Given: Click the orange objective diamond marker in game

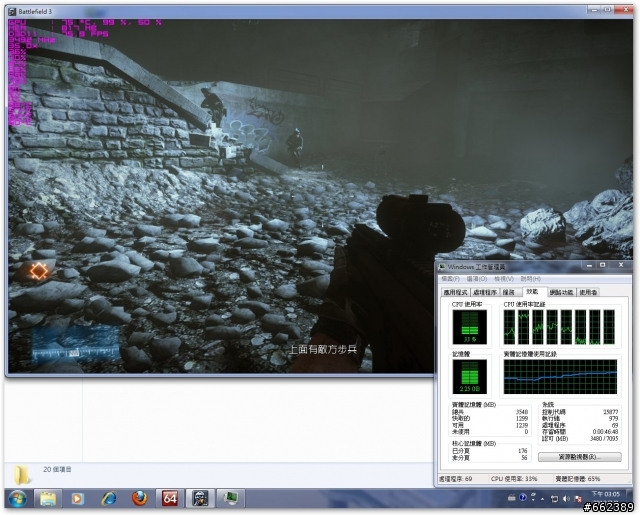Looking at the screenshot, I should 38,271.
